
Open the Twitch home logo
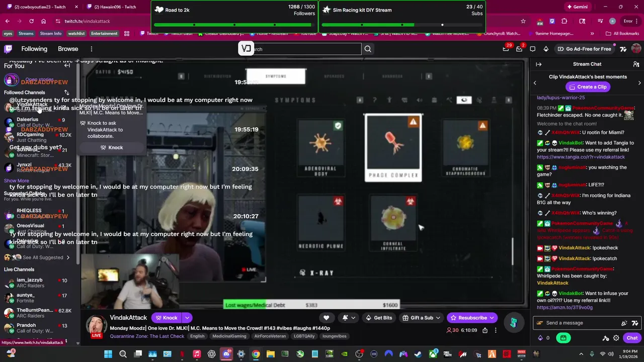pyautogui.click(x=9, y=49)
